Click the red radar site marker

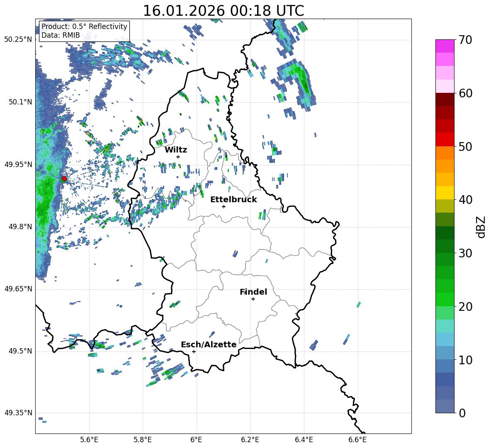tap(64, 179)
